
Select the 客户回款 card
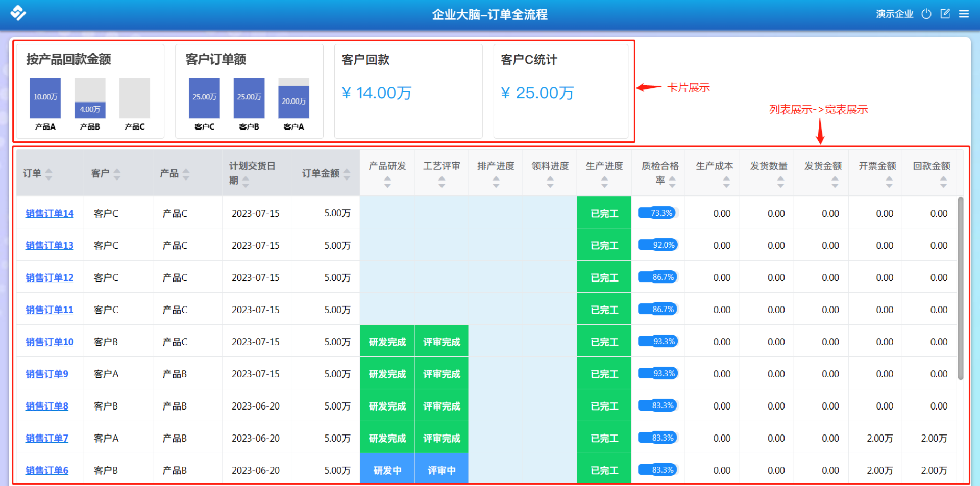(408, 91)
